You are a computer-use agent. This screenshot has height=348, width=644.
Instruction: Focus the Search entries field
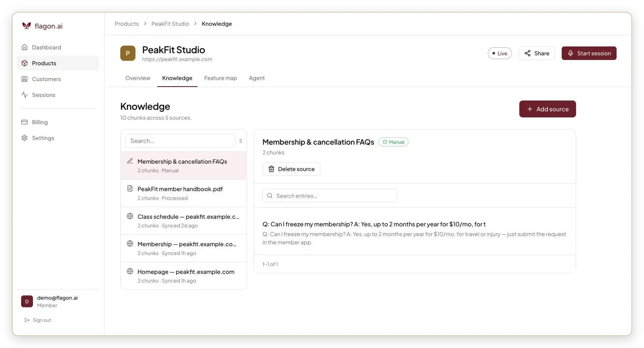330,196
